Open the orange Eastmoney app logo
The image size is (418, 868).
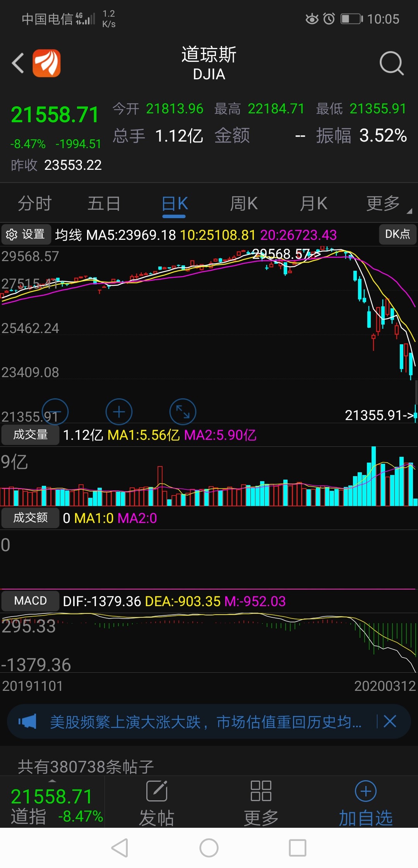[x=46, y=63]
